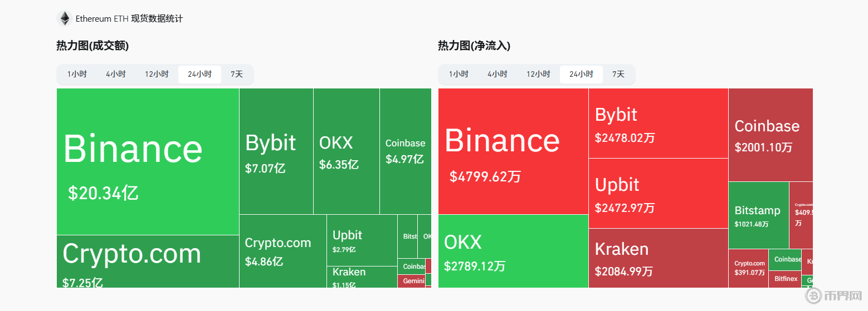The image size is (868, 311).
Task: Click the Kraken $2084.99万 inflow tile
Action: pyautogui.click(x=658, y=258)
